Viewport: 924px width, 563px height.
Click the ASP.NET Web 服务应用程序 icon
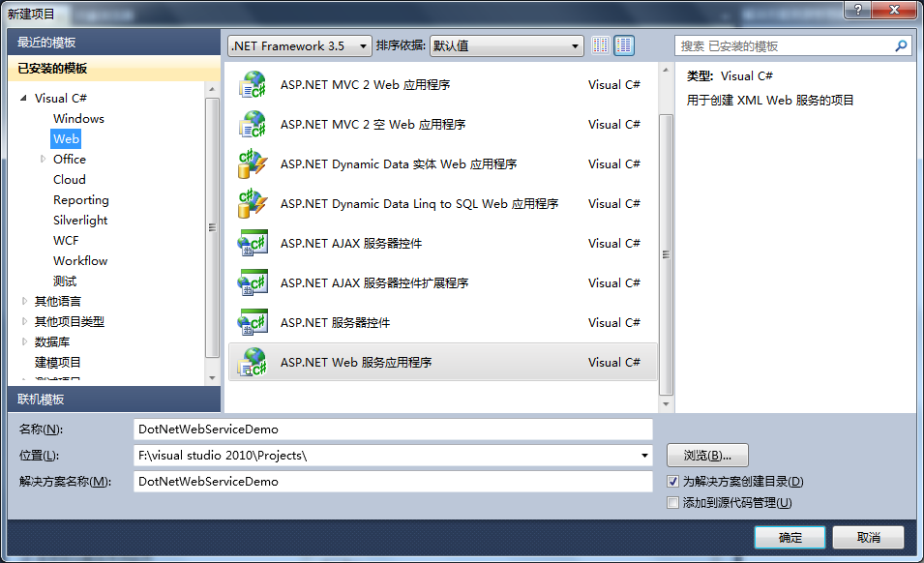point(253,362)
